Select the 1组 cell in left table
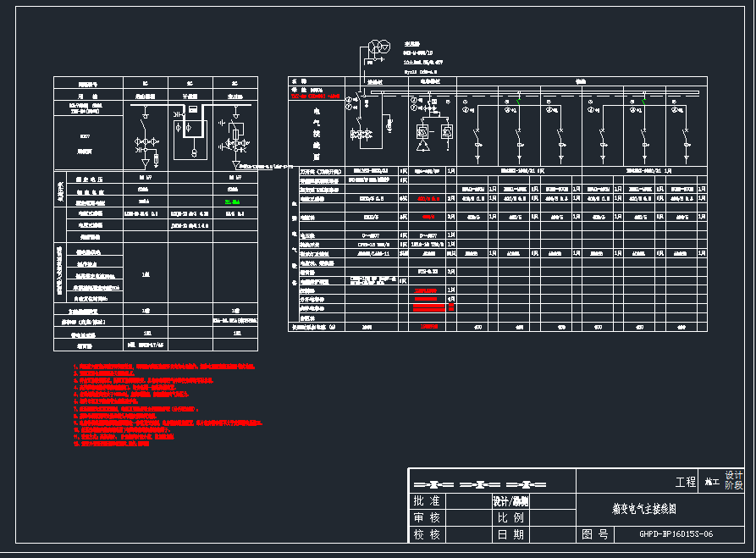Viewport: 756px width, 558px height. [146, 275]
